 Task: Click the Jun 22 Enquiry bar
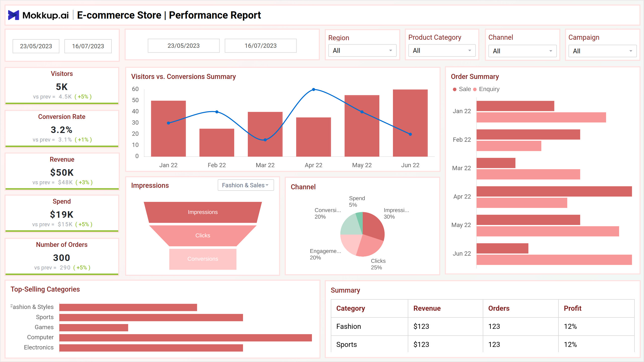[x=554, y=260]
